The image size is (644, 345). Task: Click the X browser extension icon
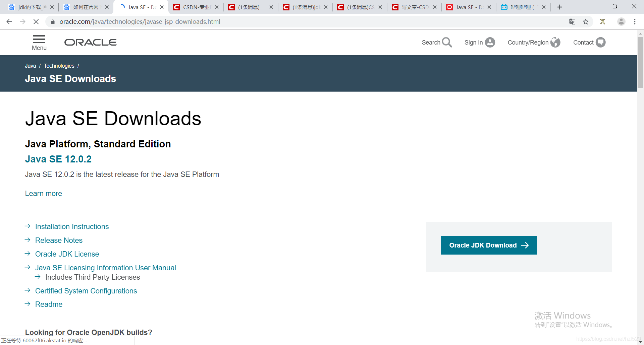point(603,22)
